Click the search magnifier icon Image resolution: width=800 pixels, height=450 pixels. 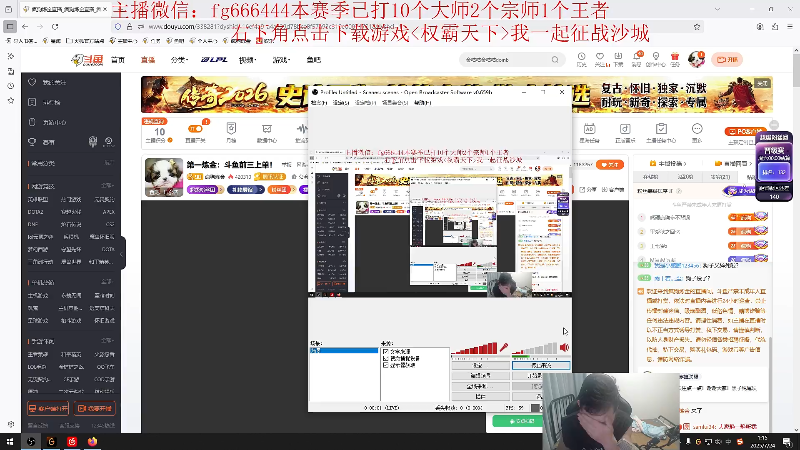pos(555,60)
